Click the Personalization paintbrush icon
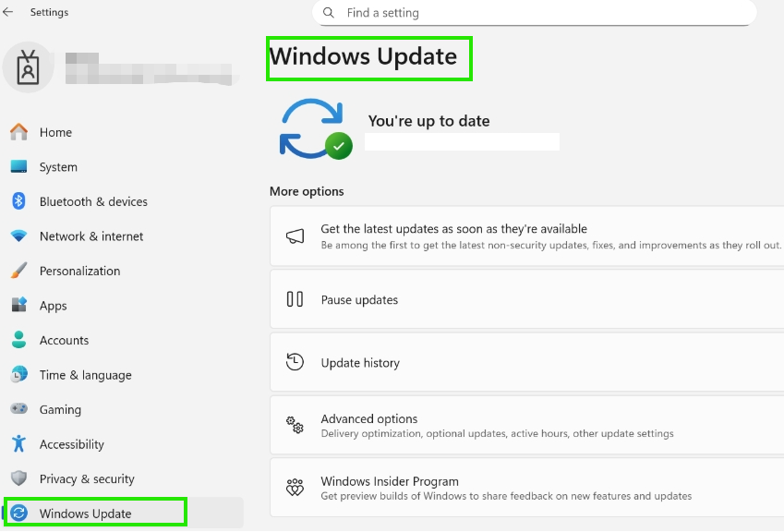784x532 pixels. point(19,271)
